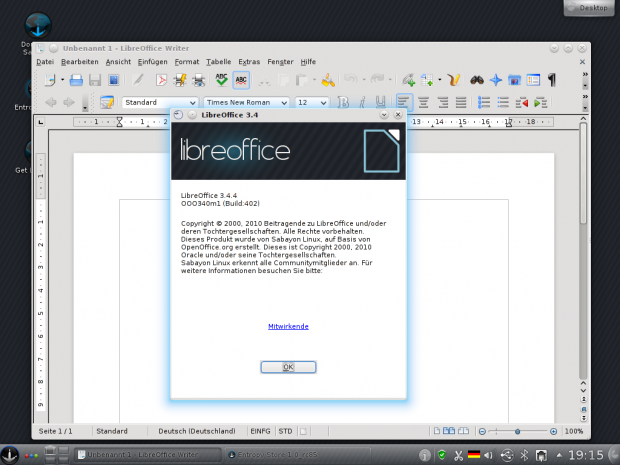The width and height of the screenshot is (620, 465).
Task: Open the Format menu
Action: [x=187, y=62]
